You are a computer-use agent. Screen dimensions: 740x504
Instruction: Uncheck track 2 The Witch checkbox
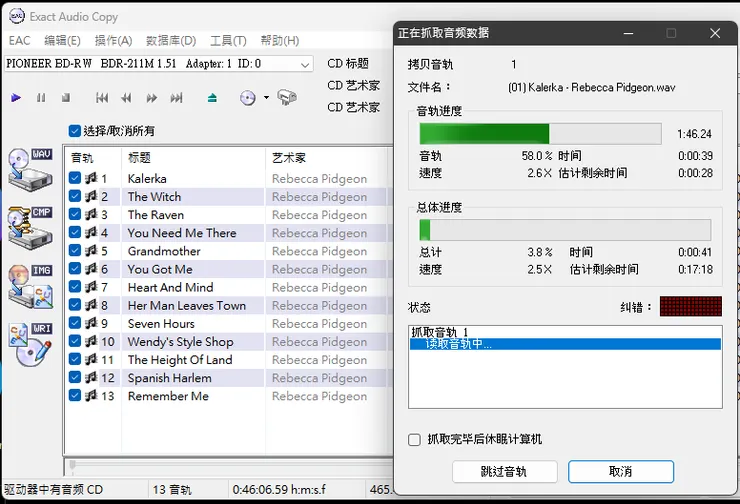75,196
